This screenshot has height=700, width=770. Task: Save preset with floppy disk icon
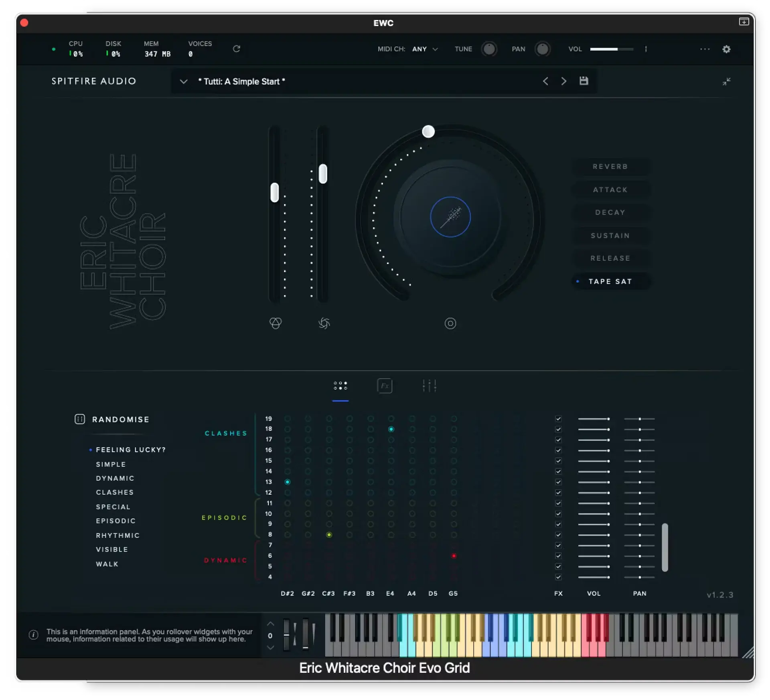584,81
